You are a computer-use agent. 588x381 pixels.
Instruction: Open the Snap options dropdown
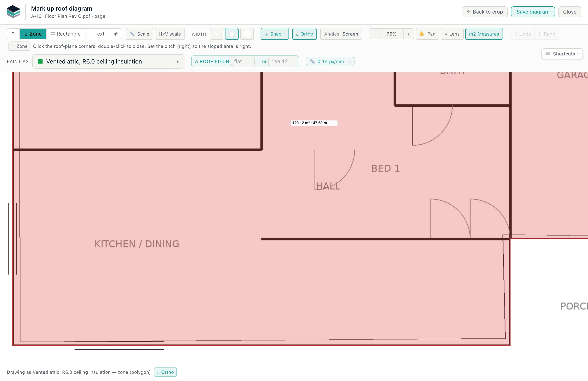coord(275,34)
